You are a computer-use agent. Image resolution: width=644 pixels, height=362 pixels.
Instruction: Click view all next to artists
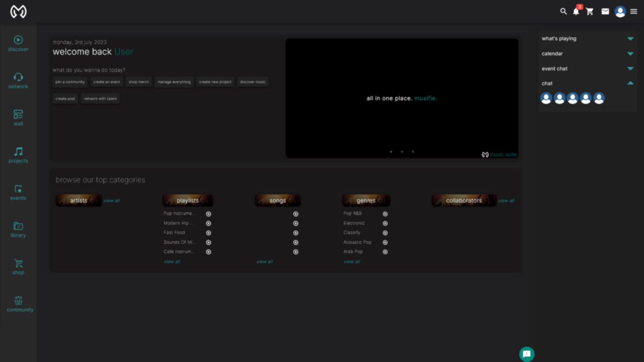[x=112, y=201]
